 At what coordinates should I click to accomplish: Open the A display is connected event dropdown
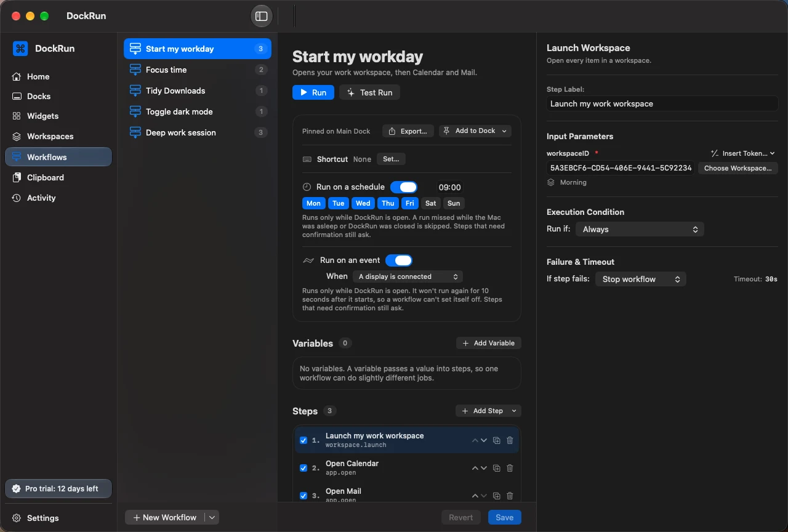coord(408,276)
